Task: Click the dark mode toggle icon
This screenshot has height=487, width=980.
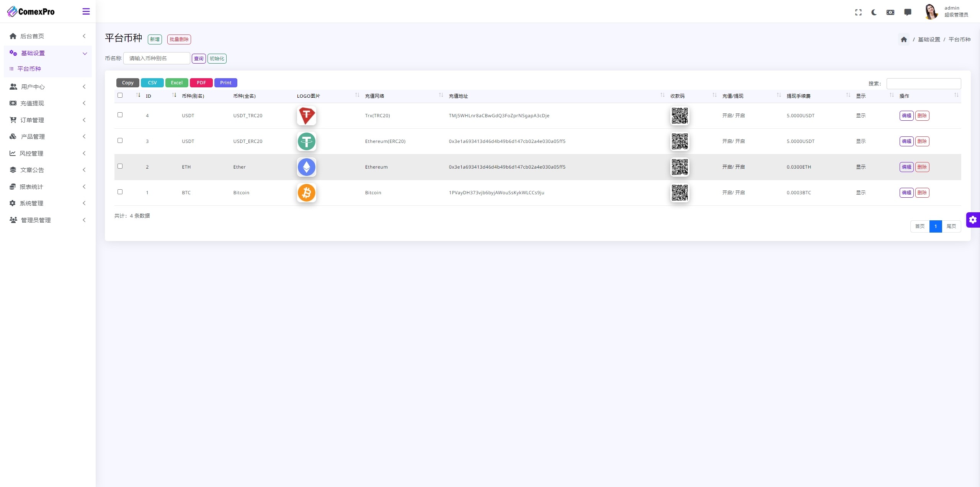Action: [x=874, y=11]
